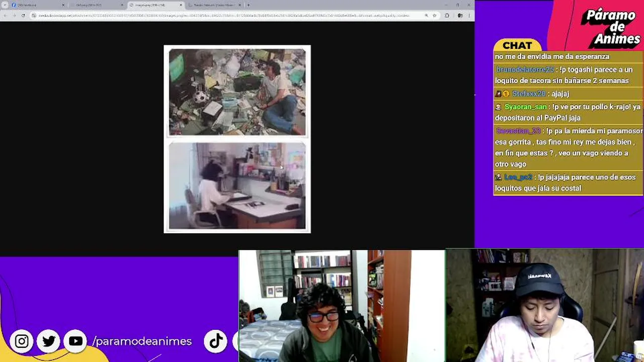644x362 pixels.
Task: Close the Facebook browser tab
Action: [63, 5]
